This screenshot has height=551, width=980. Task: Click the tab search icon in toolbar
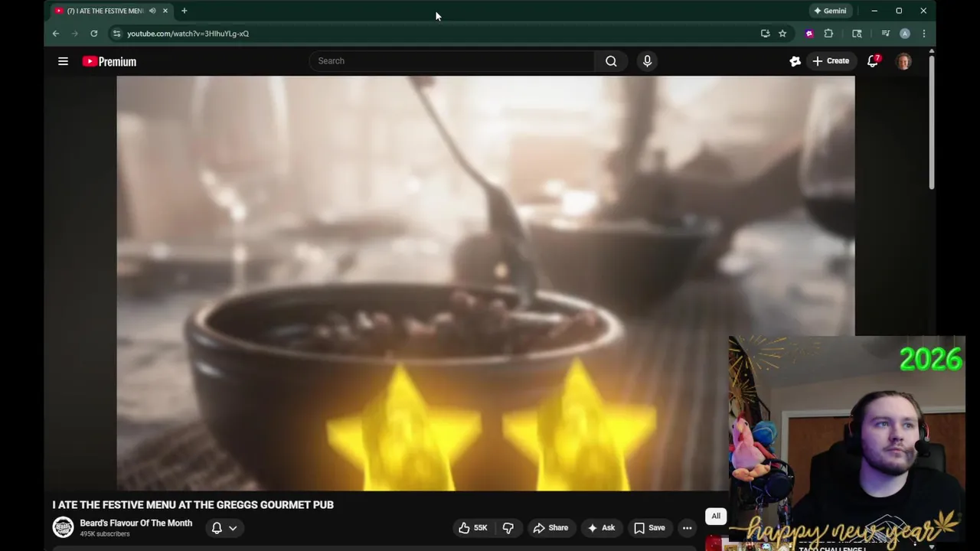pyautogui.click(x=857, y=34)
